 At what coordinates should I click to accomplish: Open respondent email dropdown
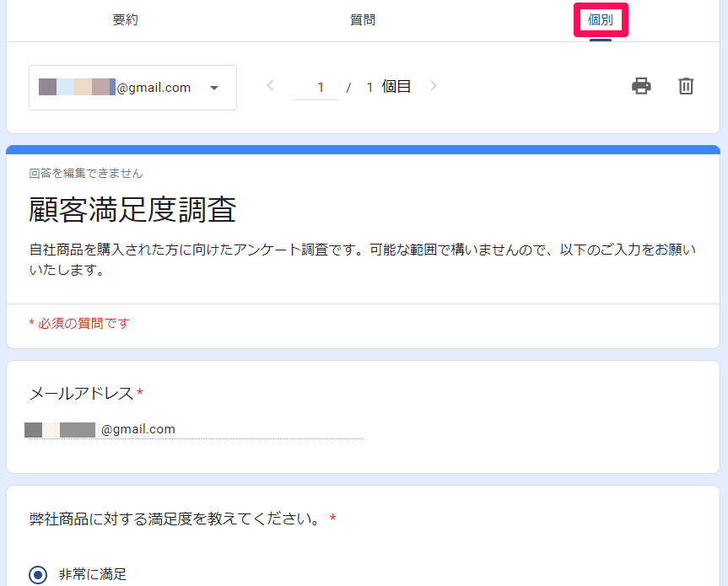(132, 88)
